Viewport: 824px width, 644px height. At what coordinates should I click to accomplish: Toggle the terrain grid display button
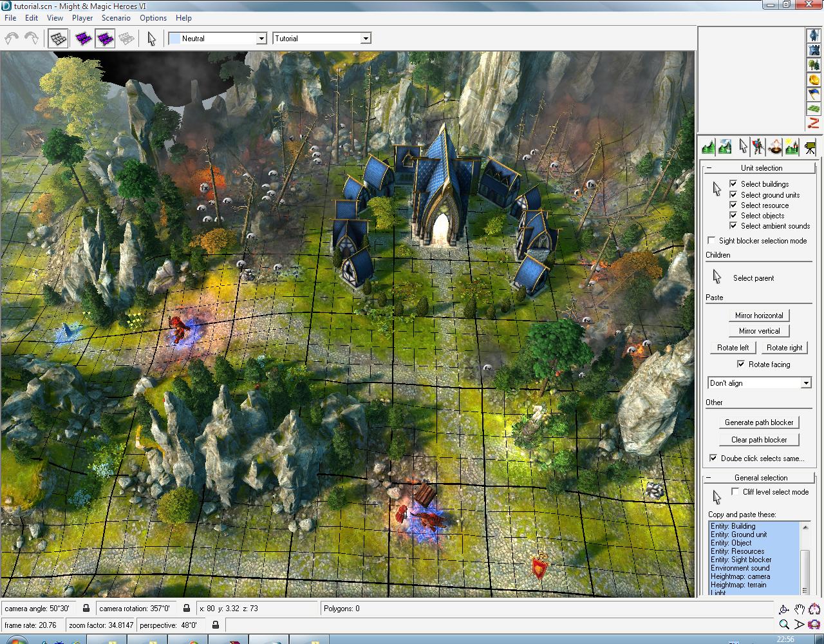click(x=58, y=39)
